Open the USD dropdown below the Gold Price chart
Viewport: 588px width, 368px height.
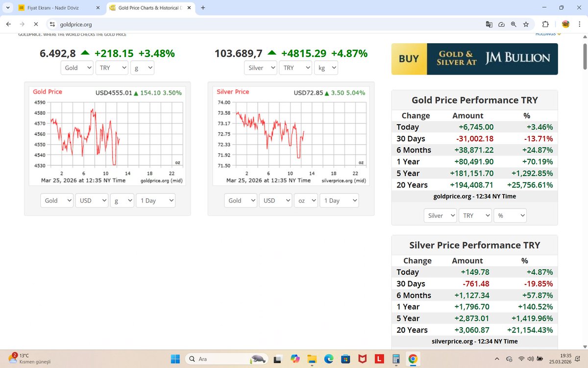click(x=92, y=200)
